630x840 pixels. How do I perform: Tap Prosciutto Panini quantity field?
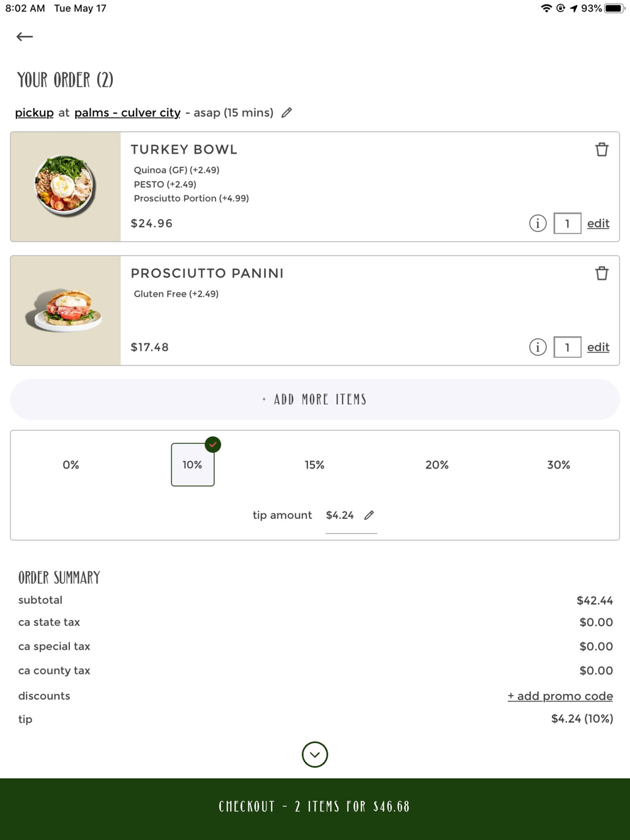pos(567,347)
